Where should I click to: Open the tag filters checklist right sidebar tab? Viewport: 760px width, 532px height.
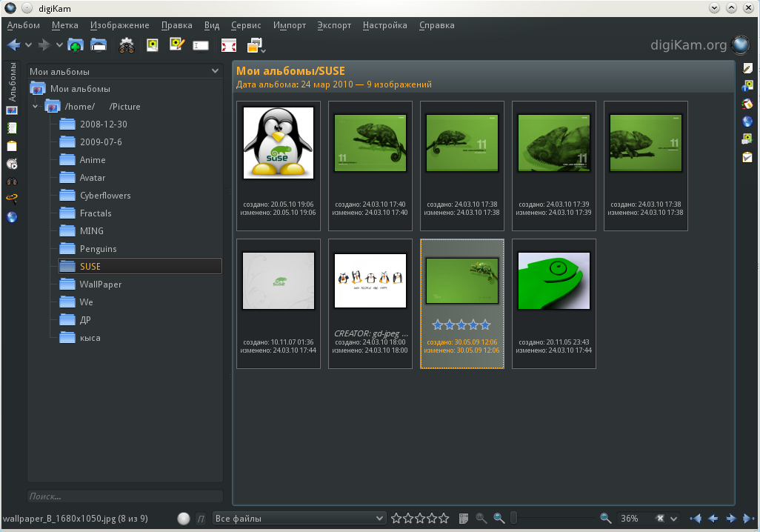pyautogui.click(x=747, y=157)
